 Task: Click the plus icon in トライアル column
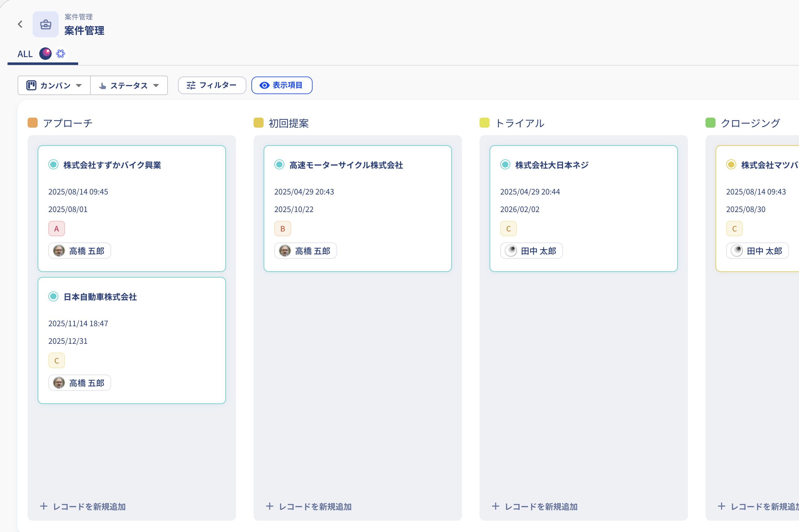(x=496, y=506)
